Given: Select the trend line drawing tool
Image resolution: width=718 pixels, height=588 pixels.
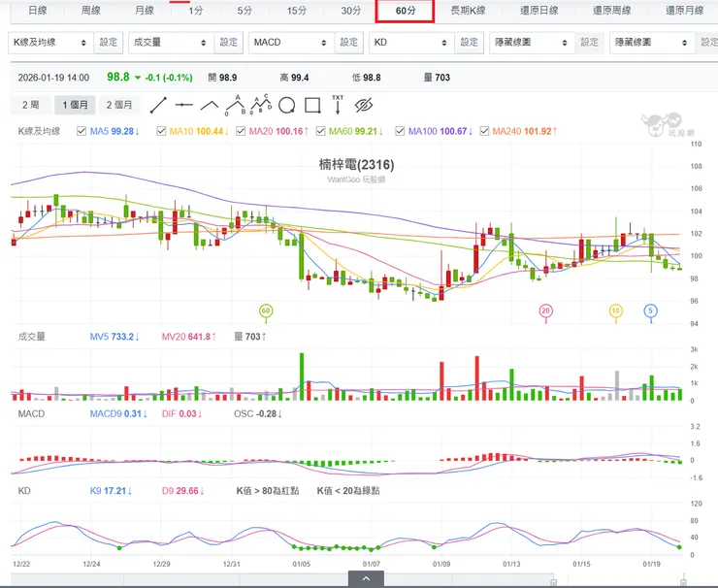Looking at the screenshot, I should click(158, 106).
